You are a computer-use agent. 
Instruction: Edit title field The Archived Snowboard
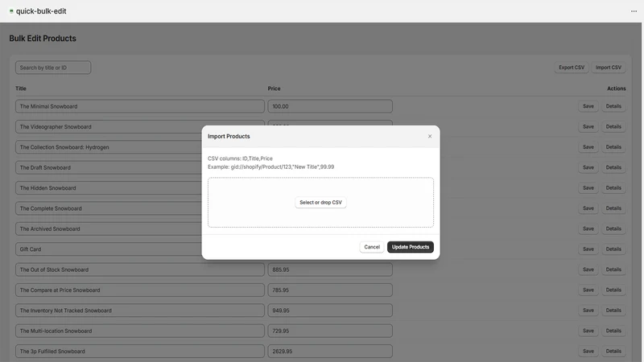109,228
